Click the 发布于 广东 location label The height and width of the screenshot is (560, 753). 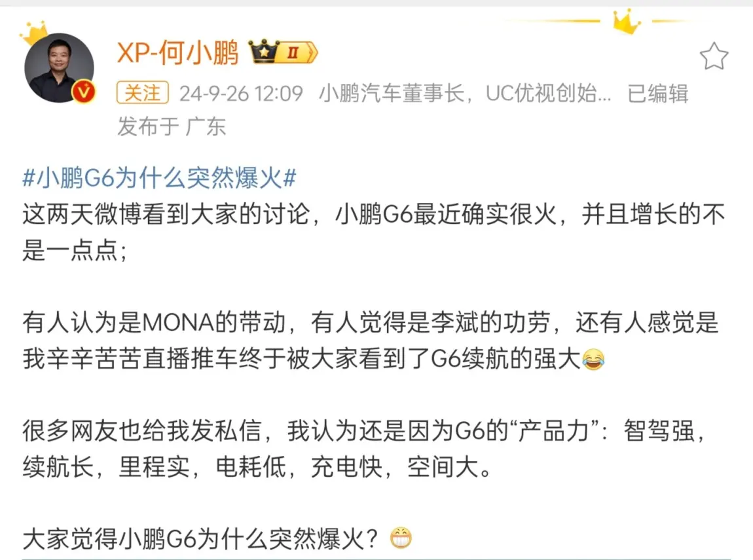[x=172, y=126]
